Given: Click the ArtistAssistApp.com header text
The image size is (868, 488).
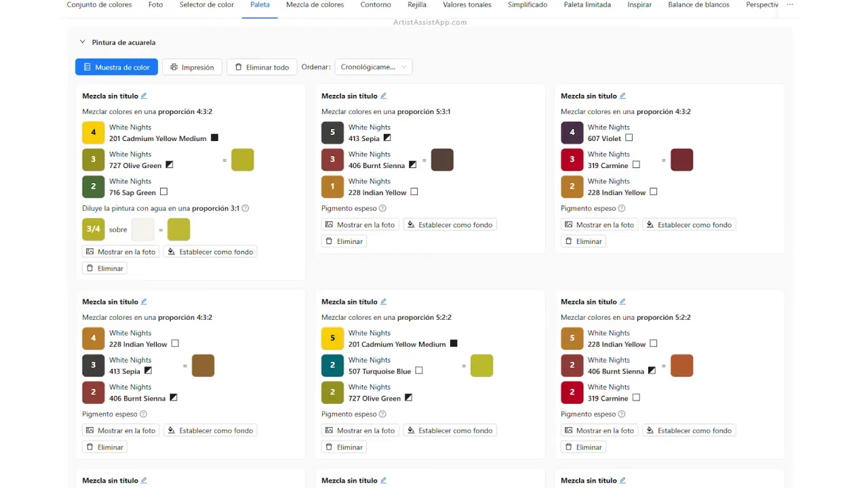Looking at the screenshot, I should (430, 22).
